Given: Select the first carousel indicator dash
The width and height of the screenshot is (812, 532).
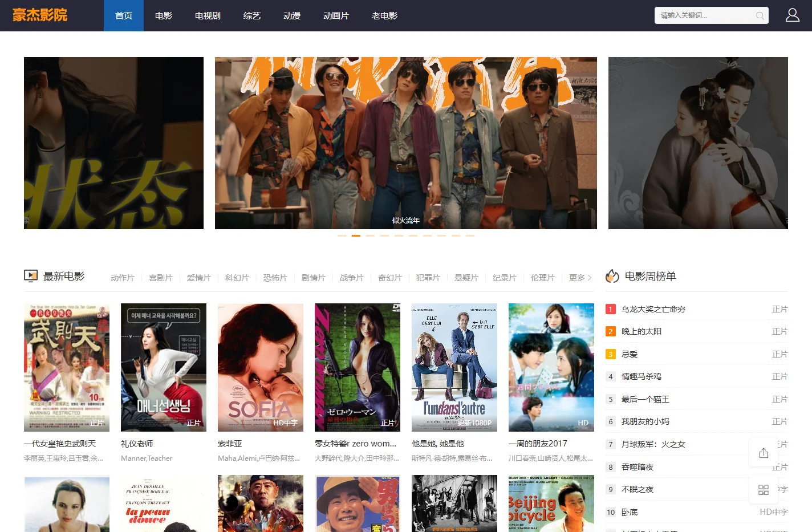Looking at the screenshot, I should [342, 235].
